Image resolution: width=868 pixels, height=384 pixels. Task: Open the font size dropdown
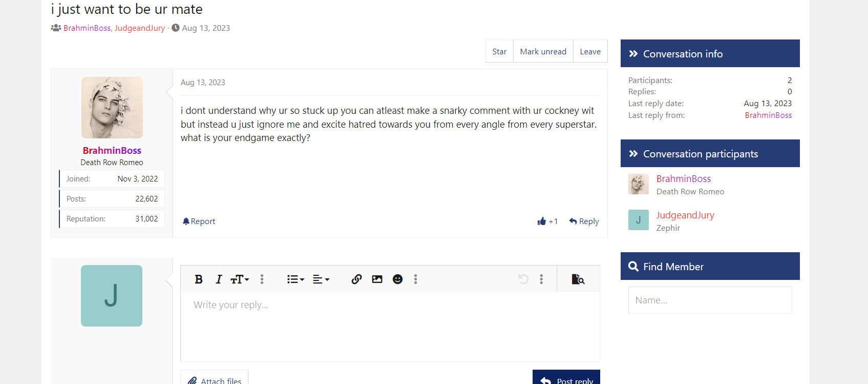pyautogui.click(x=240, y=279)
